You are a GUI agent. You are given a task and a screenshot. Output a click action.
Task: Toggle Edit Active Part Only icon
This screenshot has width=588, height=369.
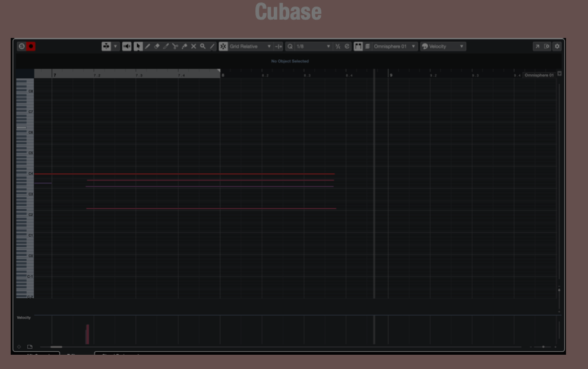[368, 46]
